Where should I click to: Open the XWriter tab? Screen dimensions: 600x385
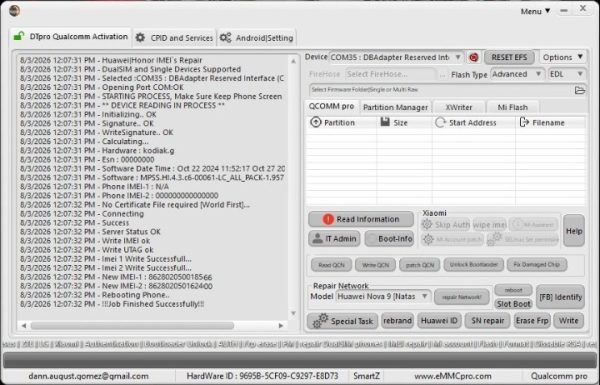coord(458,108)
